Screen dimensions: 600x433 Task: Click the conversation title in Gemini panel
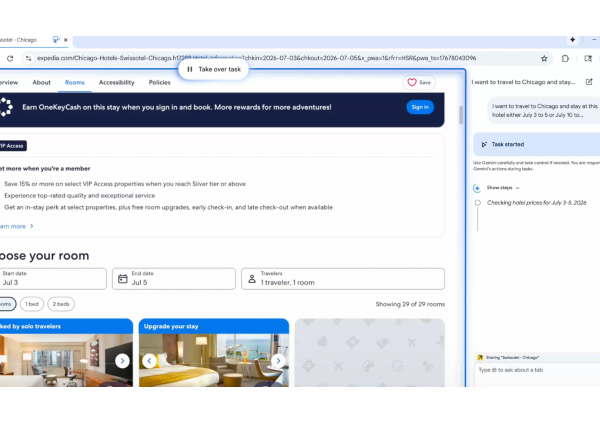click(x=523, y=82)
